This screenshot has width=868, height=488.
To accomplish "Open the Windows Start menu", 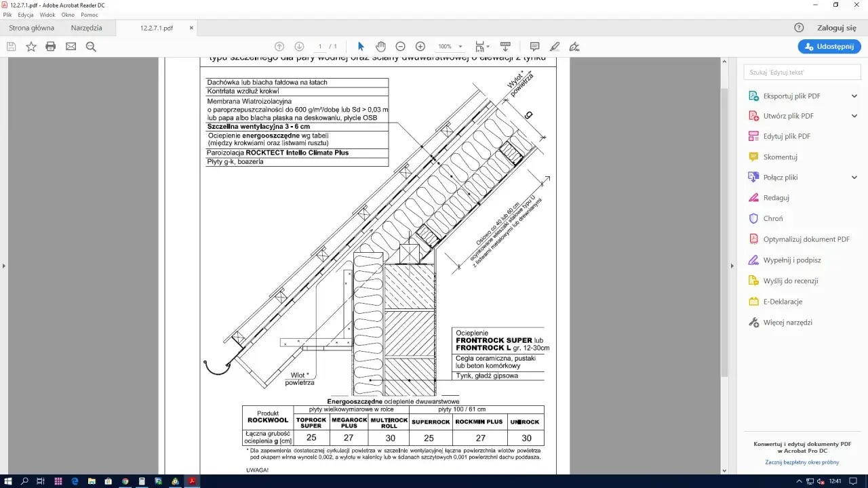I will (x=8, y=481).
